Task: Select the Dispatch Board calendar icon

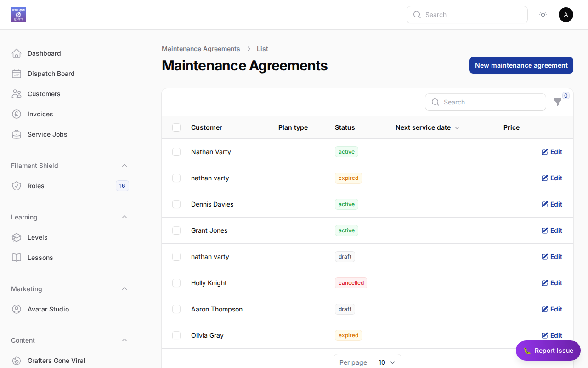Action: click(x=17, y=74)
